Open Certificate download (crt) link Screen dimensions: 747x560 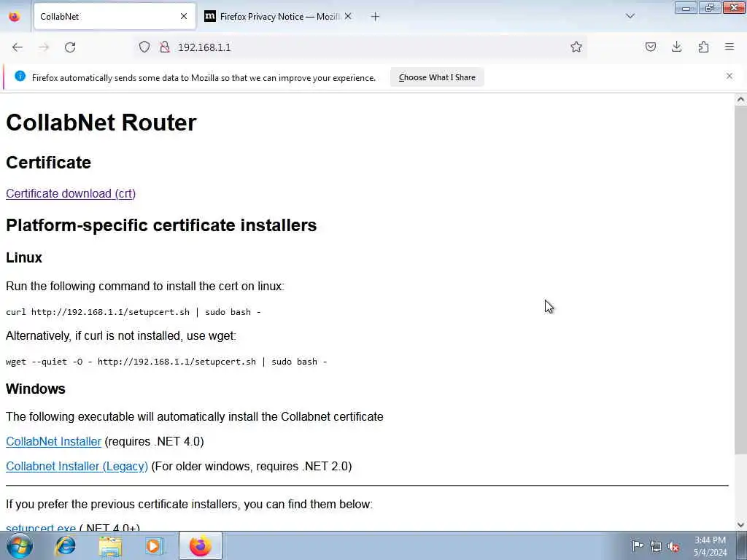[x=71, y=193]
